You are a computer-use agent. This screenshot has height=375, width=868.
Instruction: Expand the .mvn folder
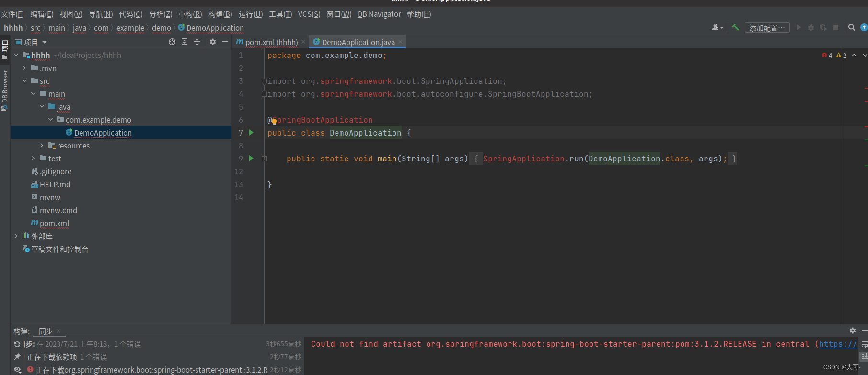tap(24, 68)
